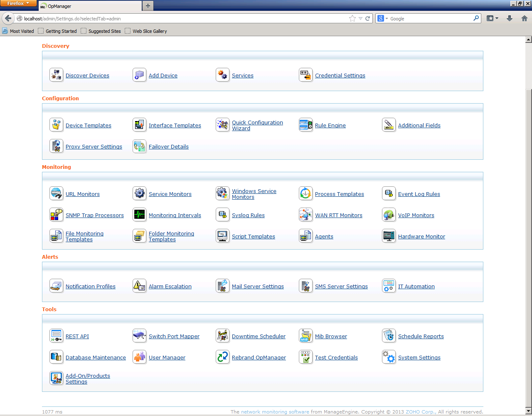532x416 pixels.
Task: Click the Downtime Scheduler icon
Action: click(222, 336)
